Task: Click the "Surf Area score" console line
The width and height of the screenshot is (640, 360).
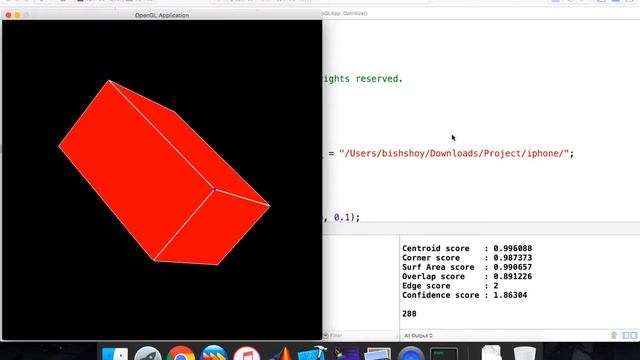Action: [x=467, y=267]
